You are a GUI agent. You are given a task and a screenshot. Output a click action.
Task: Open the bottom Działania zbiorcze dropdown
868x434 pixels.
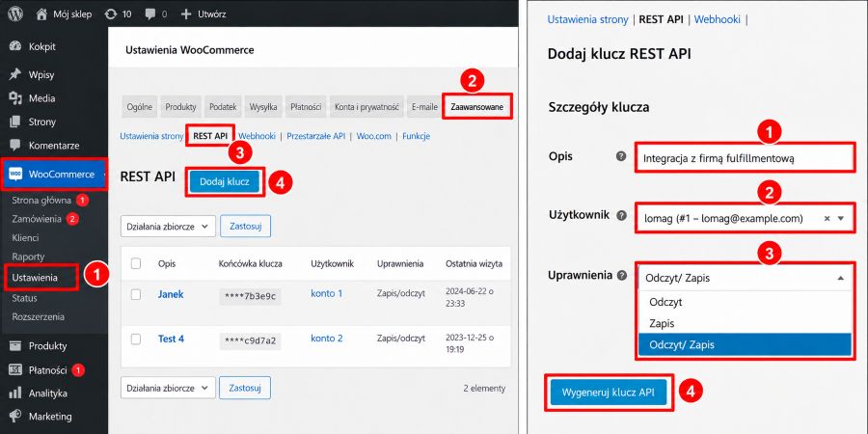tap(168, 388)
